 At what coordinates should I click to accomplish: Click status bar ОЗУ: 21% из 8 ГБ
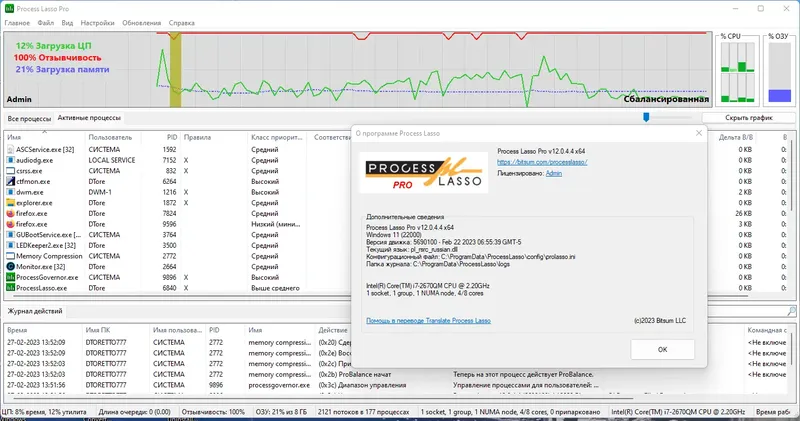282,412
